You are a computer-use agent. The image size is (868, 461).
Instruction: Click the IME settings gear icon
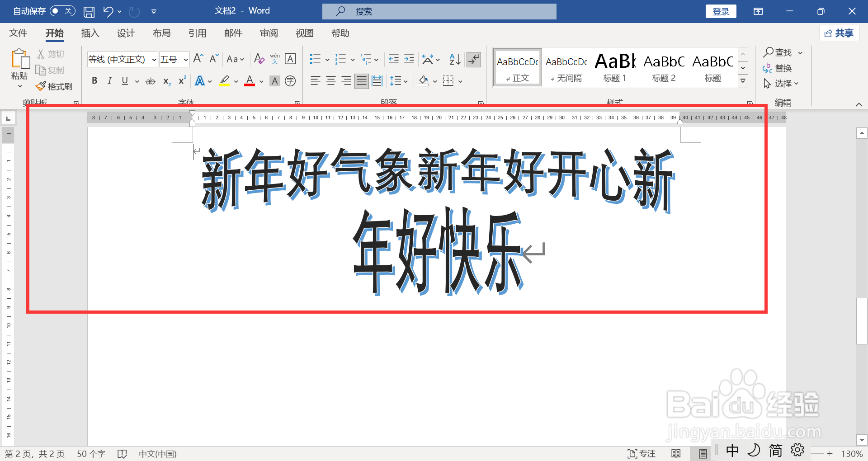797,450
